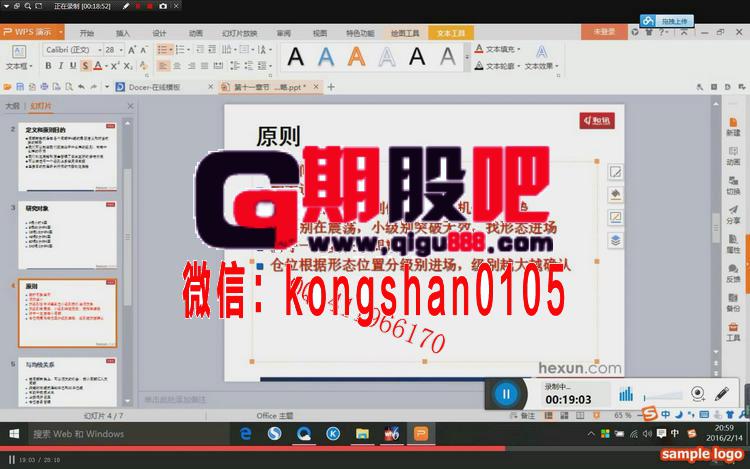The image size is (750, 469).
Task: Expand the numbered list dropdown arrow
Action: coord(188,50)
